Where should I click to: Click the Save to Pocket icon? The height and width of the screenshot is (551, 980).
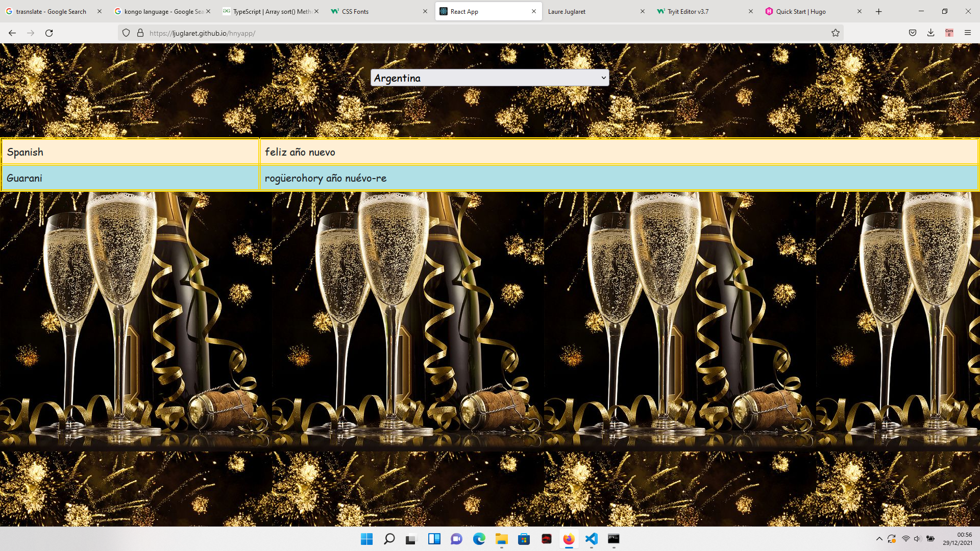tap(912, 33)
